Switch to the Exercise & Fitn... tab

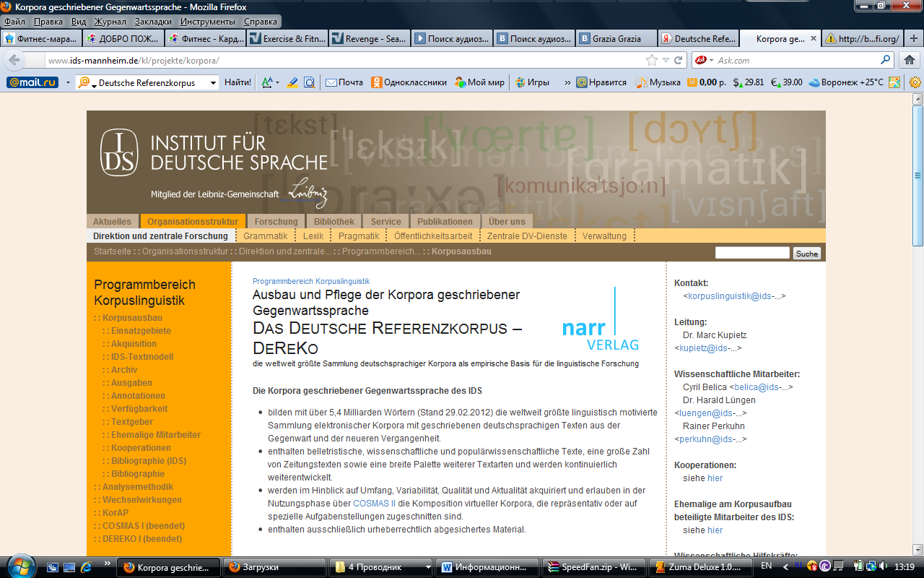[287, 39]
